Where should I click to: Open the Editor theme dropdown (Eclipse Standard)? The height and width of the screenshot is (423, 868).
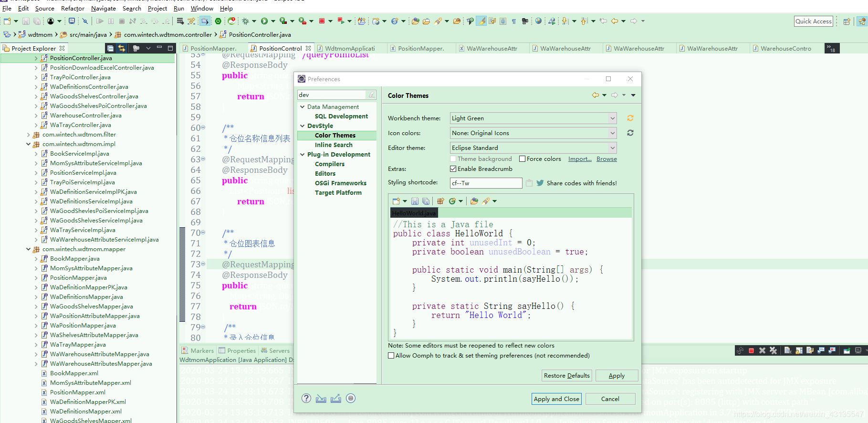533,148
